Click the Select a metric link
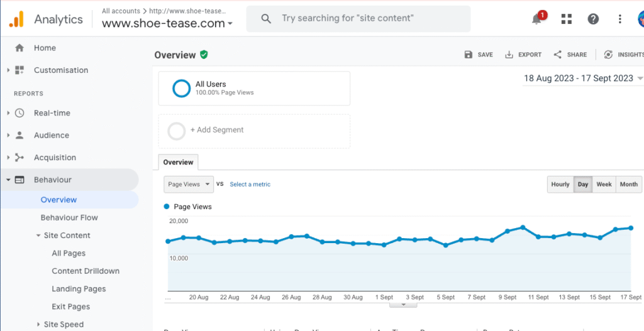 click(250, 185)
